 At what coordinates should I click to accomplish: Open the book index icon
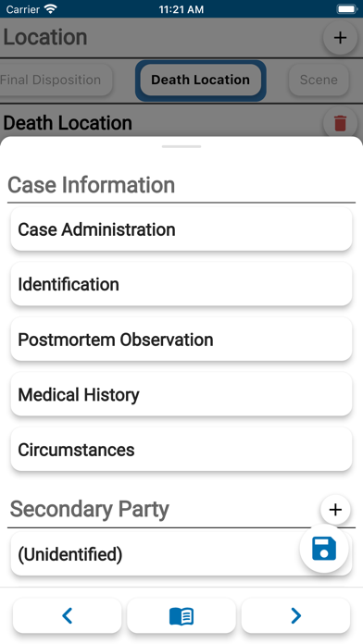(x=181, y=615)
